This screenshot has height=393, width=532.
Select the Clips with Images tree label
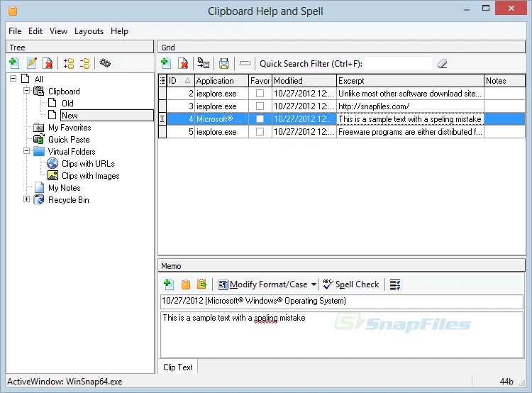coord(91,175)
